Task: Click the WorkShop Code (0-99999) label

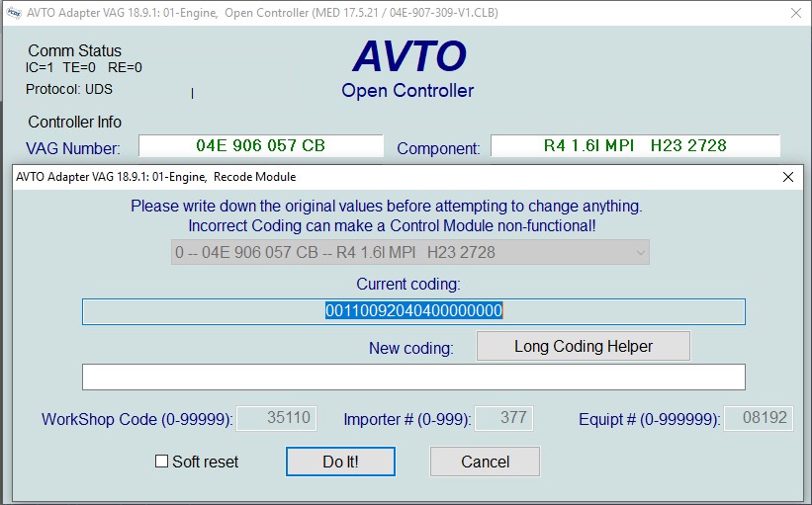Action: [137, 419]
